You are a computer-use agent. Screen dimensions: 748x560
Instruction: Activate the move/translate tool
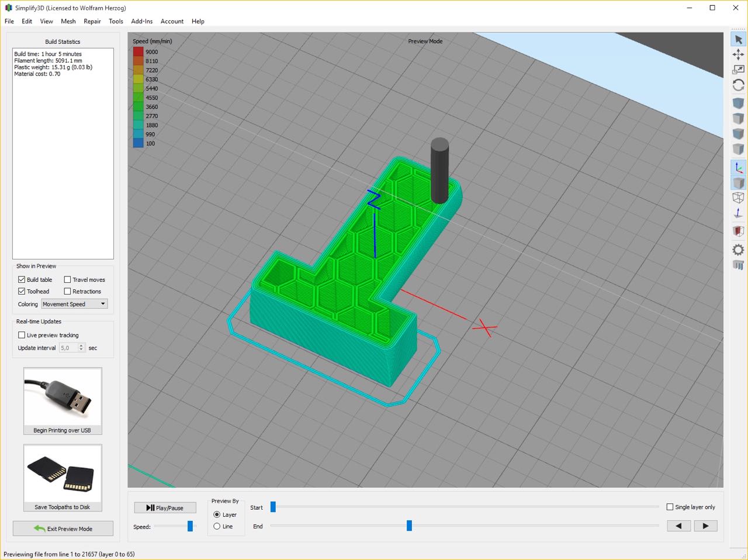point(738,54)
